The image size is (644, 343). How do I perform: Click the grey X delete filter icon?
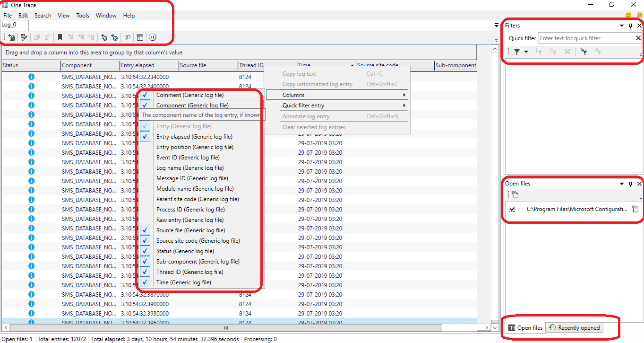point(567,52)
